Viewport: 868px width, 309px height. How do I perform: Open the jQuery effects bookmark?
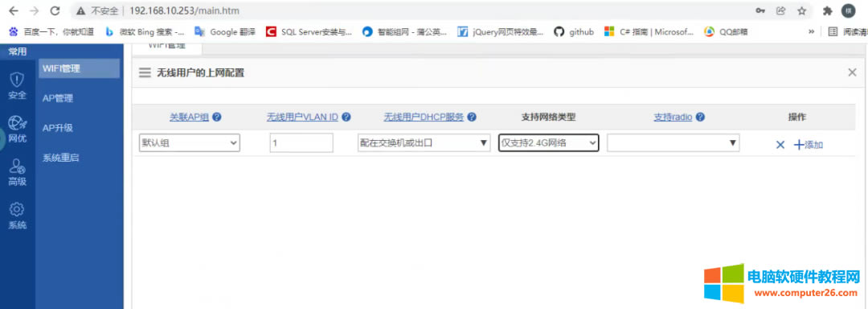501,32
